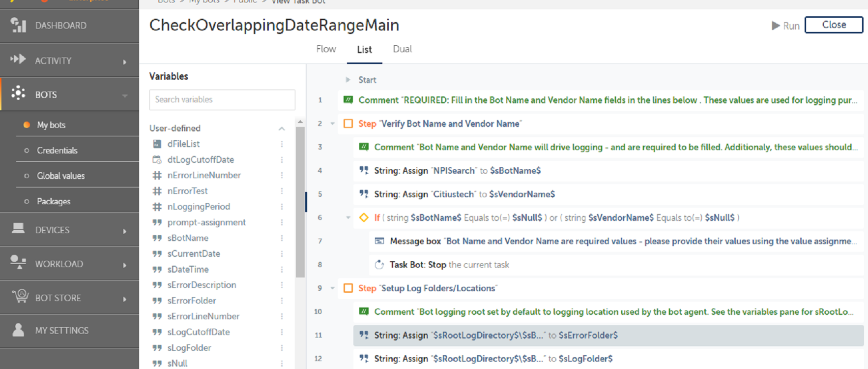Click the Message box icon on line 7

[x=379, y=241]
